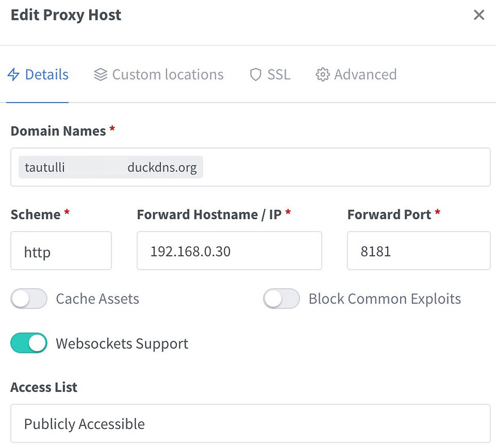Close the Edit Proxy Host dialog
This screenshot has width=496, height=448.
(479, 15)
